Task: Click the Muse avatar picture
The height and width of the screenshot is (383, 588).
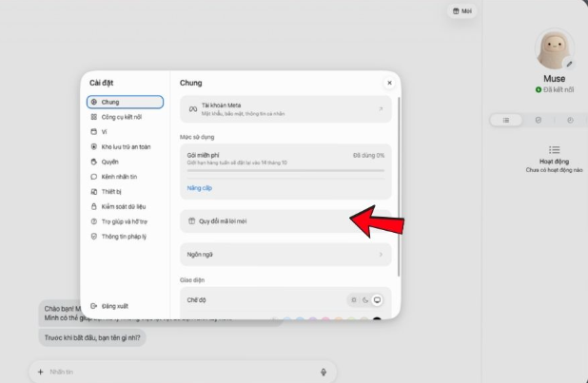Action: pyautogui.click(x=555, y=48)
